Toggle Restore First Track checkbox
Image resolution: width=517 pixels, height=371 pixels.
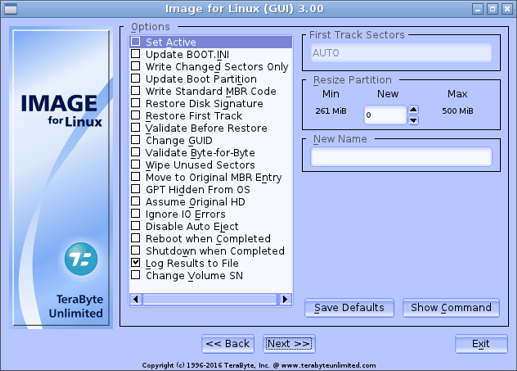coord(135,115)
